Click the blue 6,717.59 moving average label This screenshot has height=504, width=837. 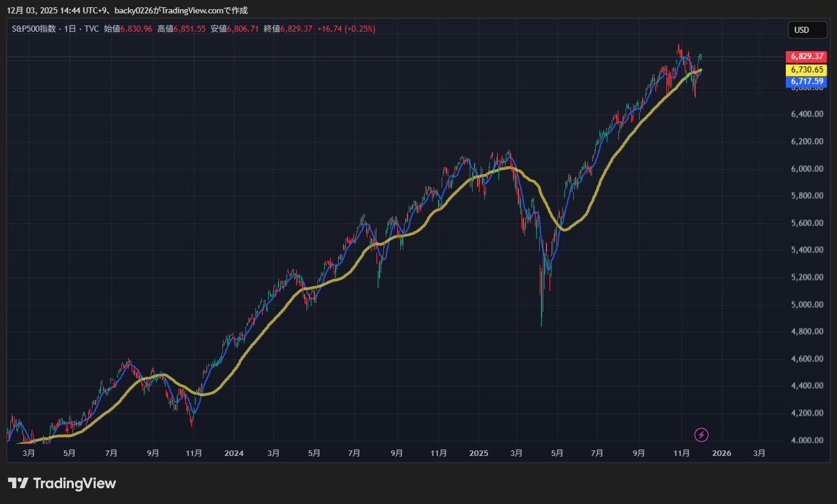click(x=807, y=81)
